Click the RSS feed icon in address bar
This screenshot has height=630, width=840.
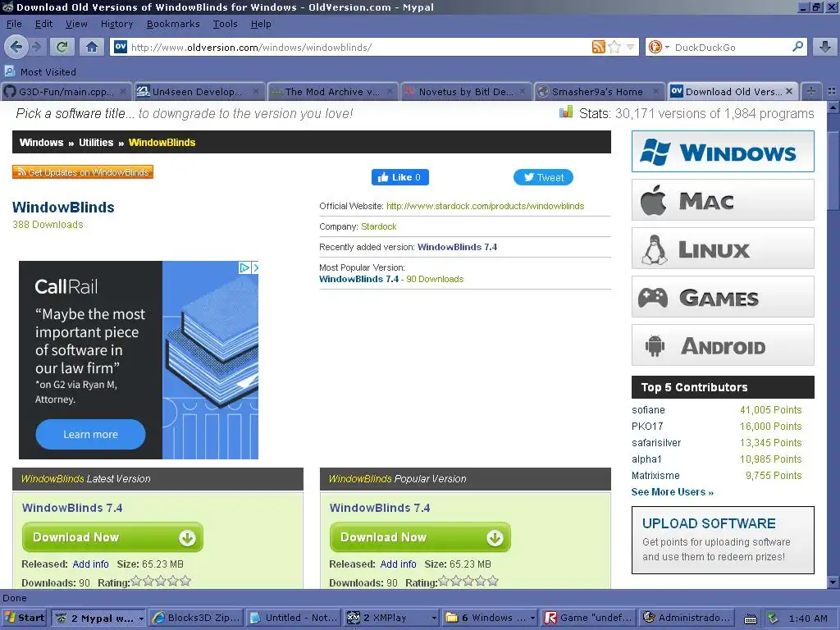[x=598, y=47]
